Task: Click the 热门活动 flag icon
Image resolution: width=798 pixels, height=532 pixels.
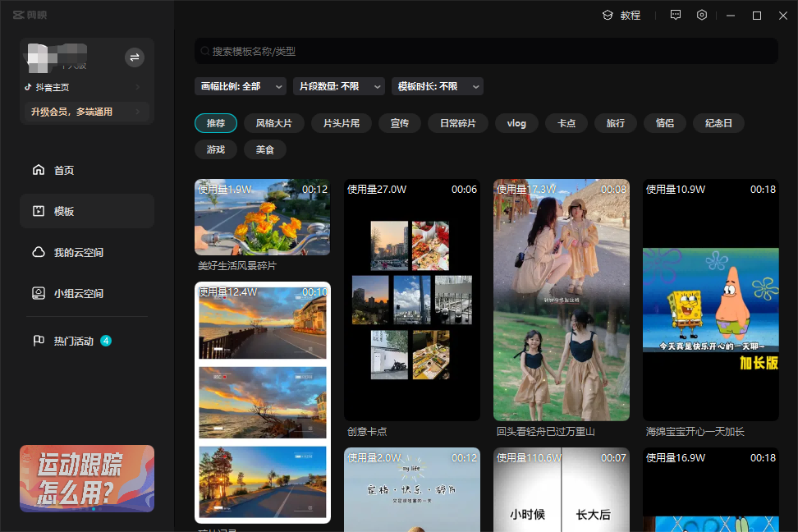Action: [39, 341]
